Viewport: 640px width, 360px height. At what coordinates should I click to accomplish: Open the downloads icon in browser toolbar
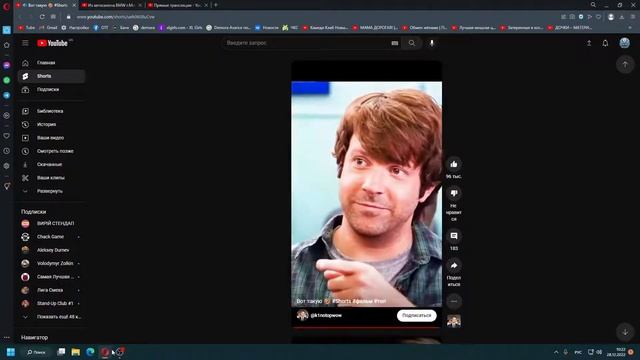coord(622,17)
